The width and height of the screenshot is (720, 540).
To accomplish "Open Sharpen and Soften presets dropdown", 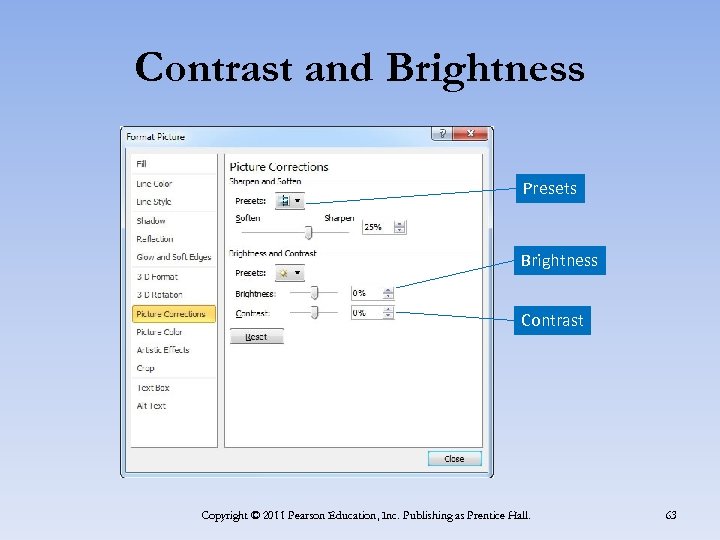I will 290,201.
